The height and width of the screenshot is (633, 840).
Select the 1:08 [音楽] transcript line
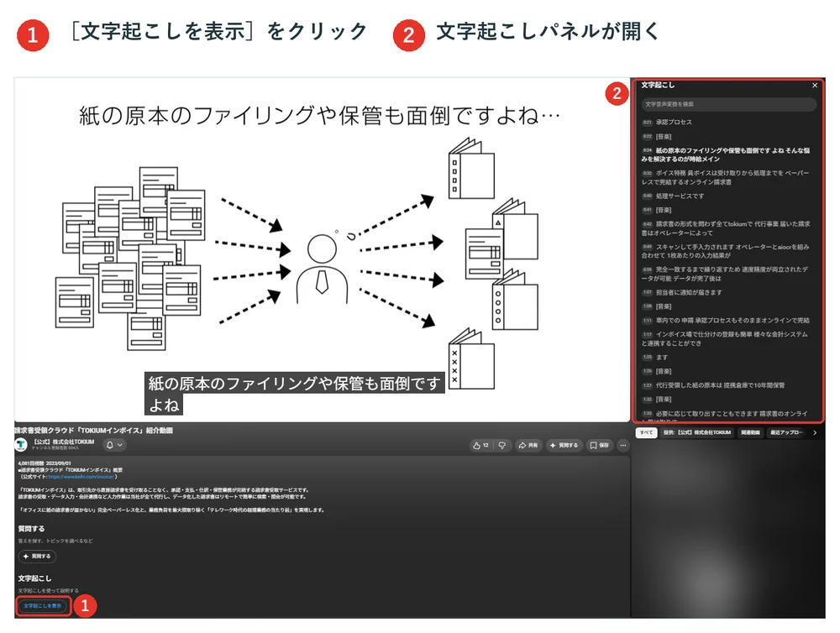pyautogui.click(x=728, y=306)
